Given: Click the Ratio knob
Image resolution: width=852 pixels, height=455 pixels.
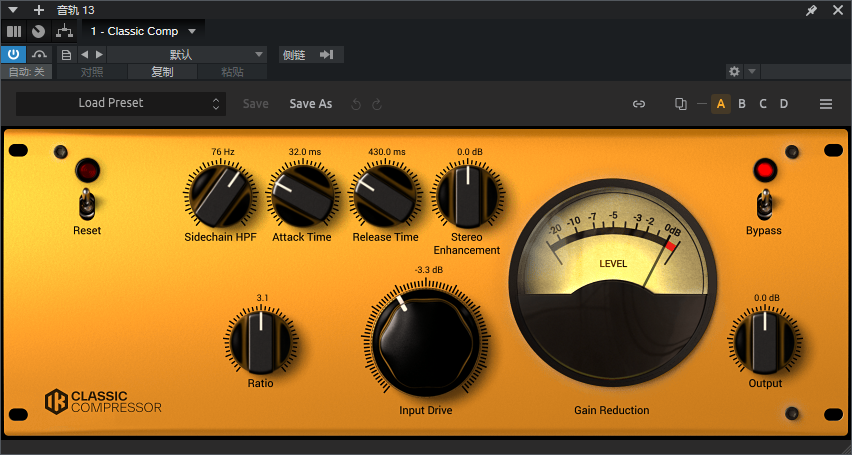Looking at the screenshot, I should point(261,342).
